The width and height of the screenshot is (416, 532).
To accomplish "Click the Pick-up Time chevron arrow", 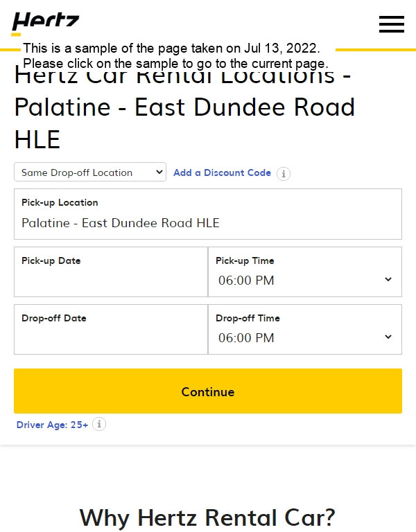I will 388,279.
